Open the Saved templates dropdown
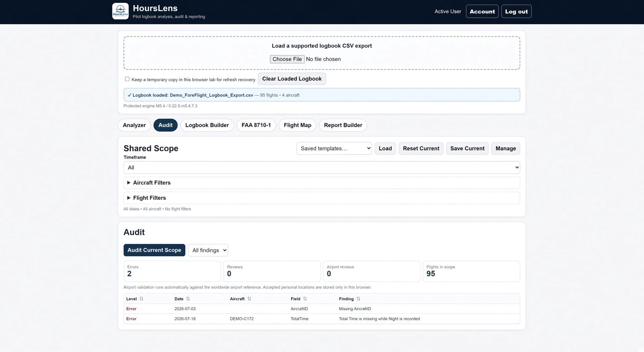 click(x=334, y=148)
